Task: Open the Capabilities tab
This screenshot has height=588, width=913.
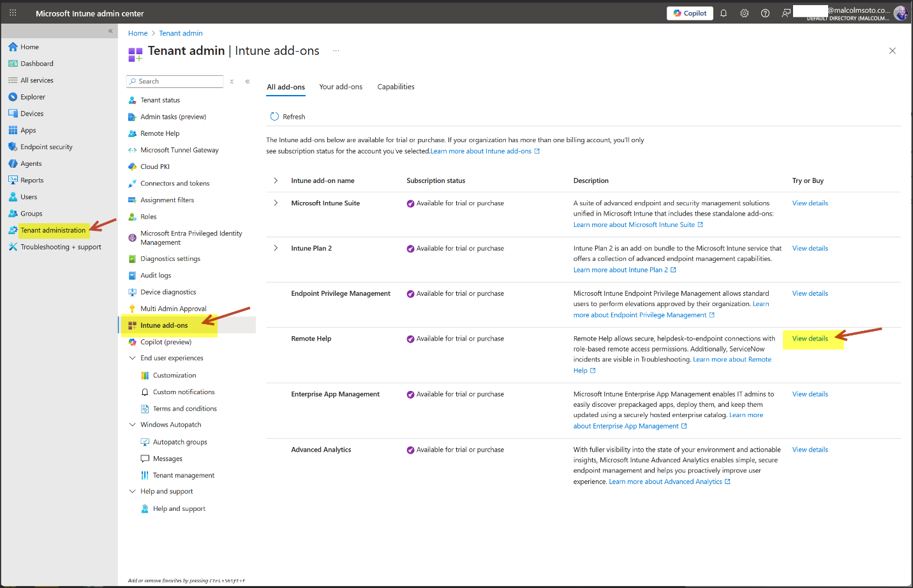Action: (396, 87)
